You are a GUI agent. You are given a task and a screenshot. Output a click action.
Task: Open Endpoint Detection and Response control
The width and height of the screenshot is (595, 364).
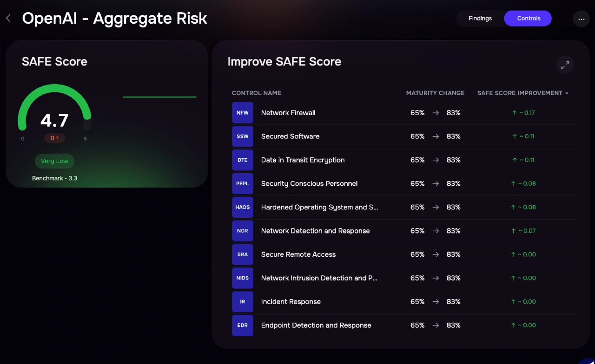(316, 325)
